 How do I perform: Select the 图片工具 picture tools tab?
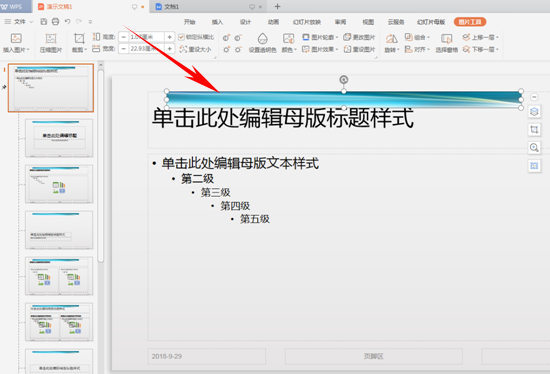[470, 22]
